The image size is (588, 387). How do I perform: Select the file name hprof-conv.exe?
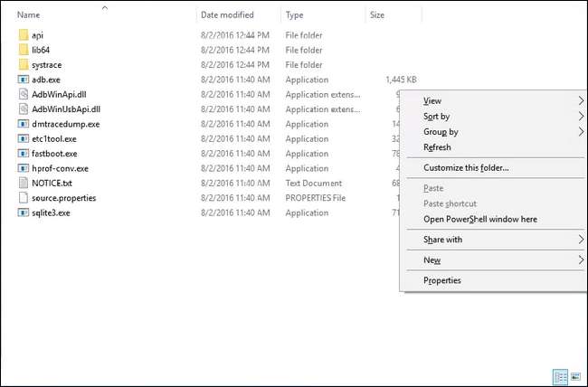pyautogui.click(x=61, y=169)
